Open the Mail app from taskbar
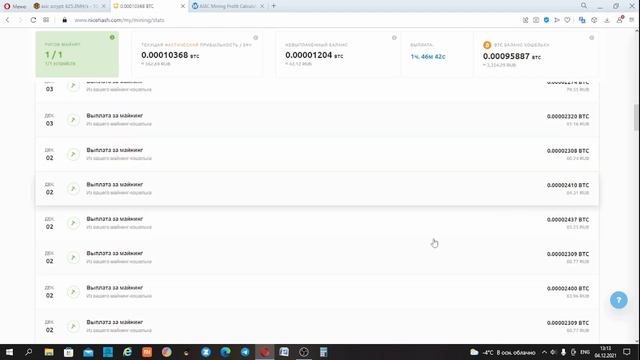The height and width of the screenshot is (360, 640). [88, 352]
